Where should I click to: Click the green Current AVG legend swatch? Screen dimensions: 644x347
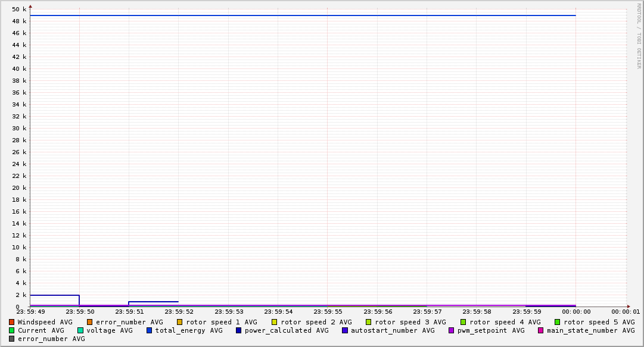click(12, 330)
